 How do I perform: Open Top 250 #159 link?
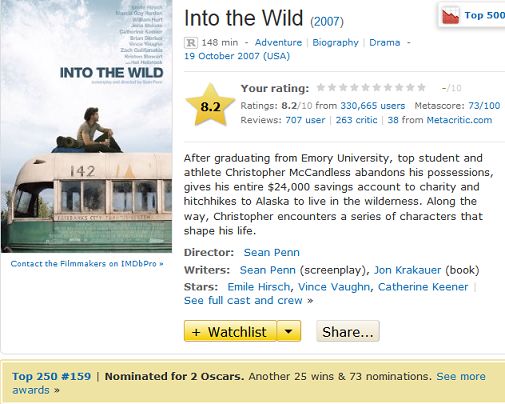(x=51, y=376)
